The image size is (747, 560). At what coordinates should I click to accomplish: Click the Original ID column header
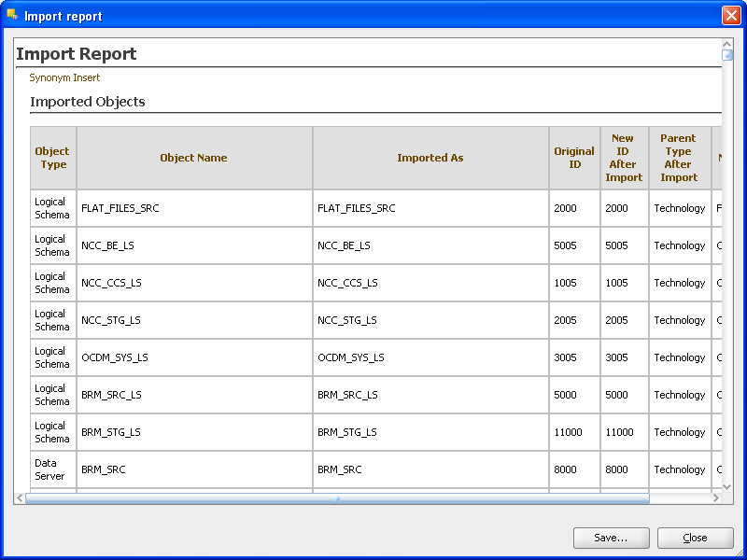pos(573,158)
